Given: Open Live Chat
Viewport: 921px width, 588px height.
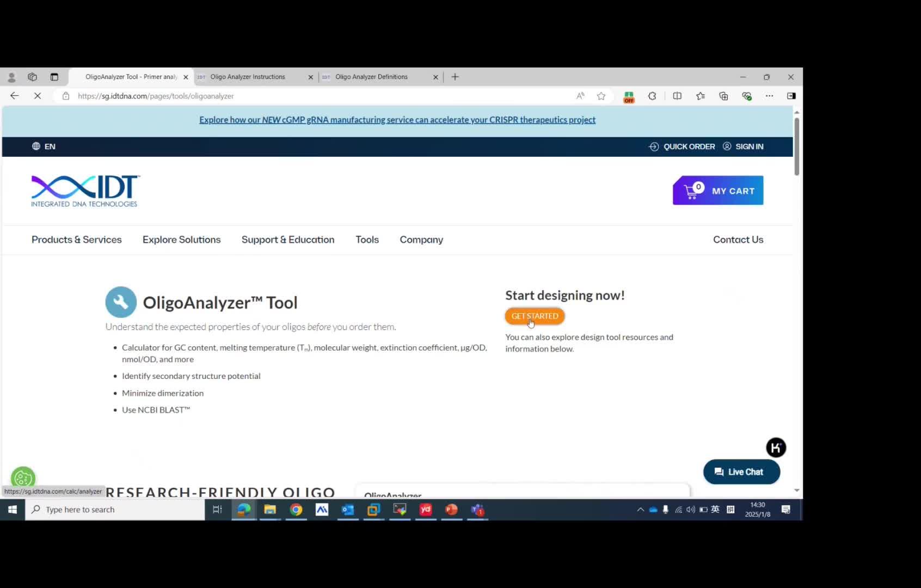Looking at the screenshot, I should click(x=741, y=471).
